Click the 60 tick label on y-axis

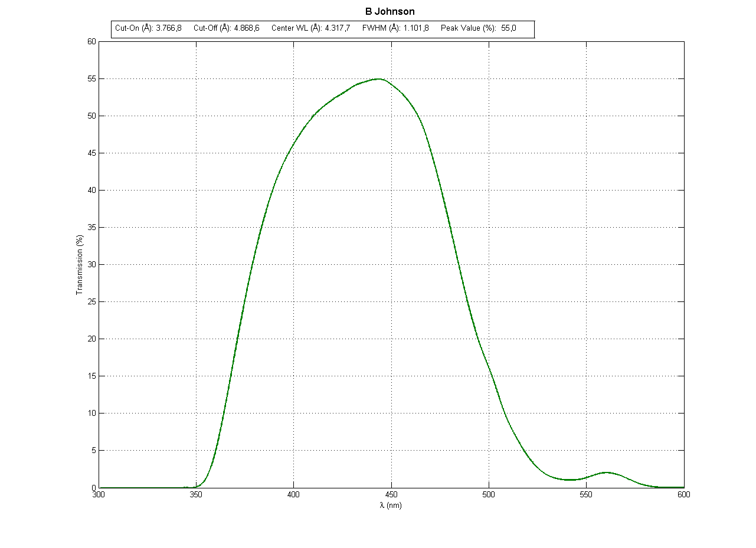[91, 41]
